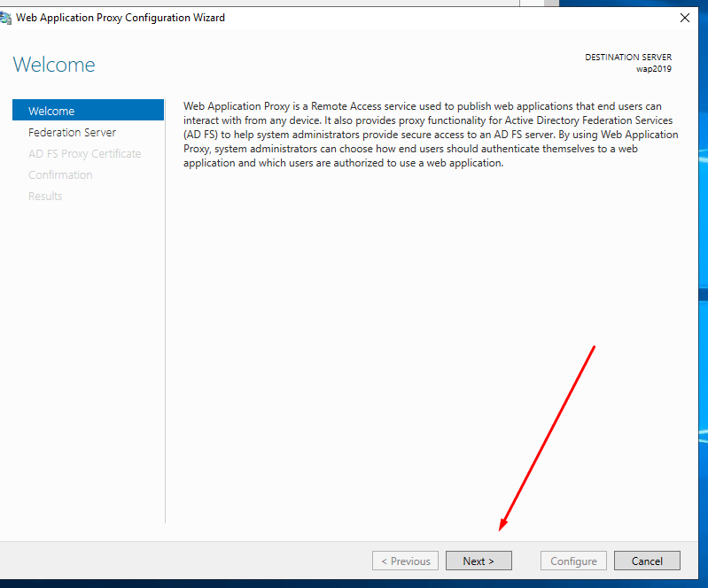Click the large Welcome page heading
Screen dimensions: 708x588
[x=54, y=65]
